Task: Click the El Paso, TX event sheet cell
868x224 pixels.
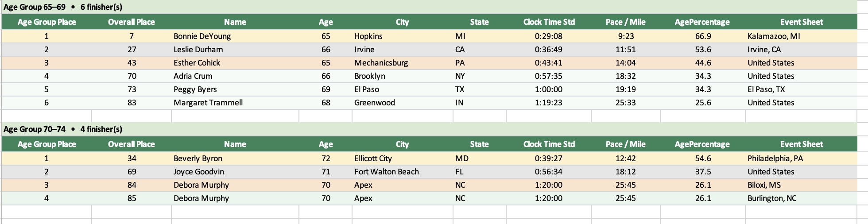Action: point(766,89)
